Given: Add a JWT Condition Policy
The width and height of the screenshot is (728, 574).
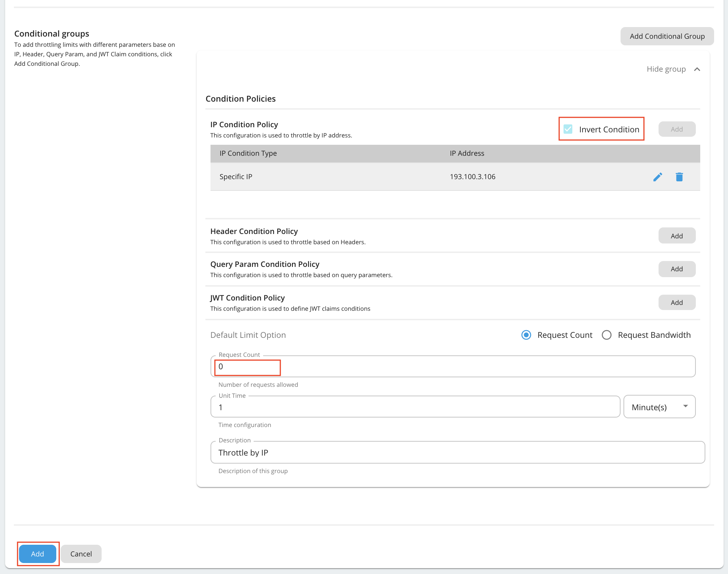Looking at the screenshot, I should (x=676, y=302).
